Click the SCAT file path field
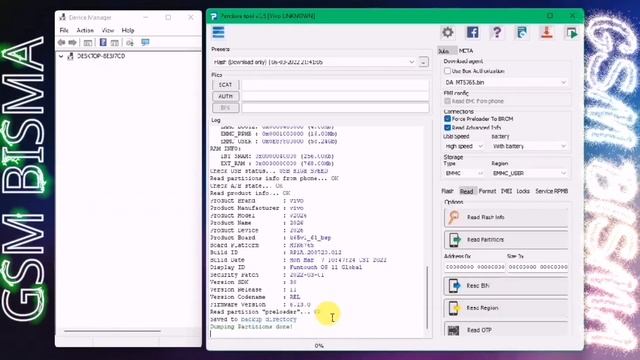Image resolution: width=640 pixels, height=360 pixels. click(335, 84)
